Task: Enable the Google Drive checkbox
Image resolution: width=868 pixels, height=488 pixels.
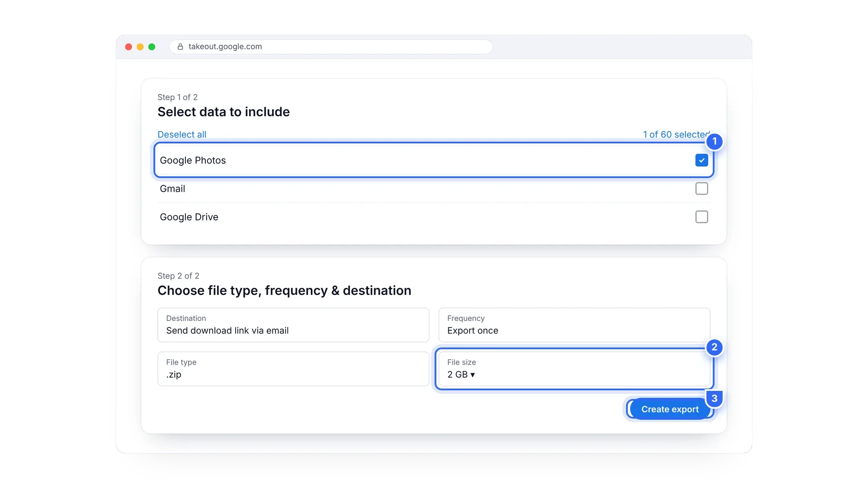Action: [701, 217]
